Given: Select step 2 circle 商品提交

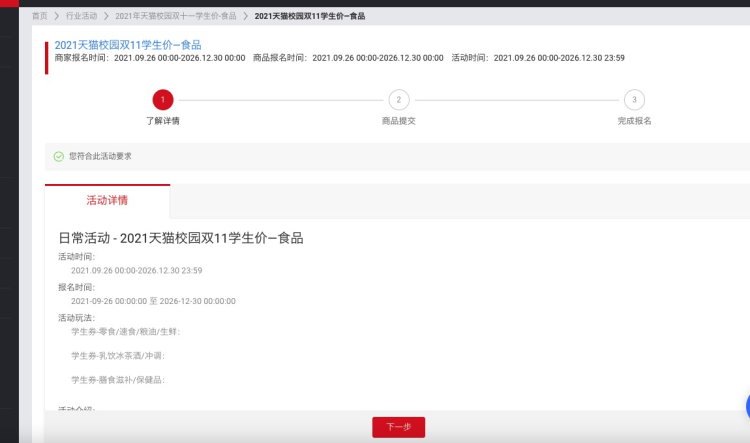Looking at the screenshot, I should click(x=398, y=100).
